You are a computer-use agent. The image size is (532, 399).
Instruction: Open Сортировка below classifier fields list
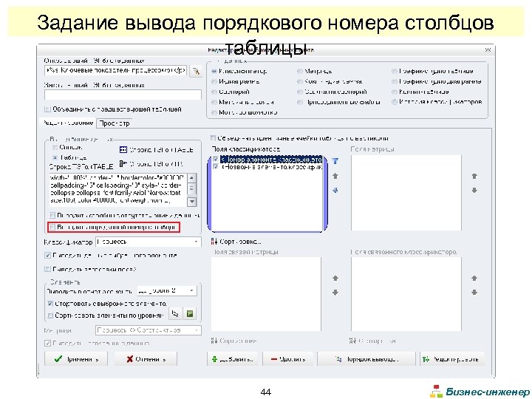(x=236, y=242)
